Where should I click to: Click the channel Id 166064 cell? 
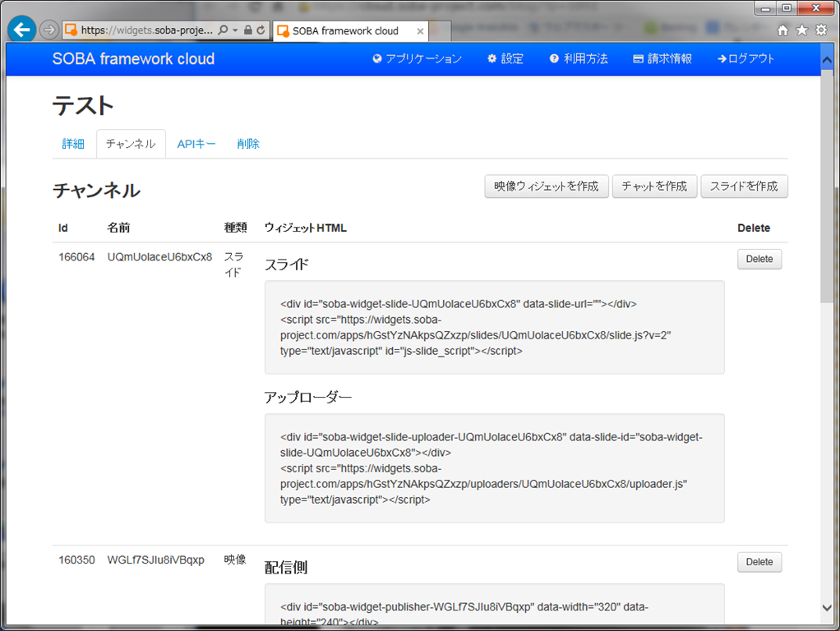76,257
